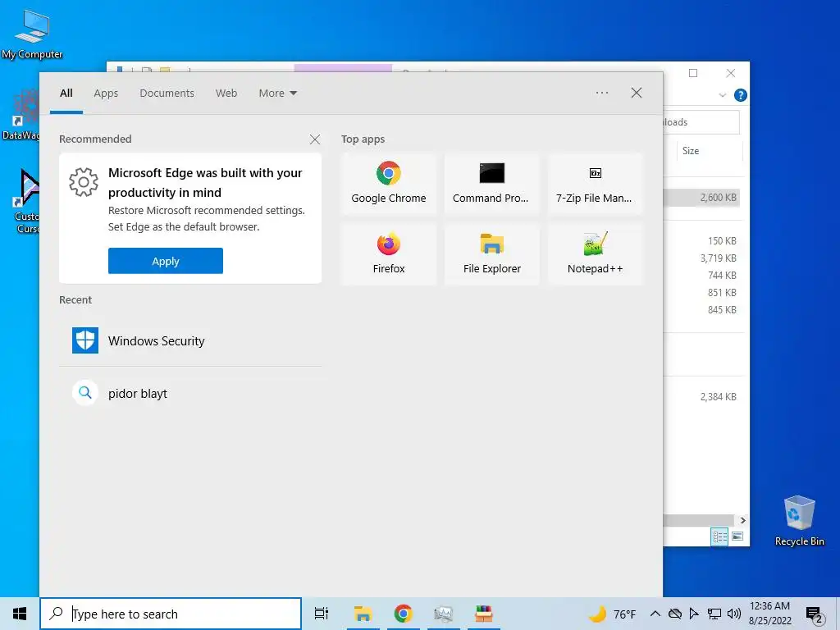Open the weather widget showing 76°F
The width and height of the screenshot is (840, 630).
coord(612,614)
